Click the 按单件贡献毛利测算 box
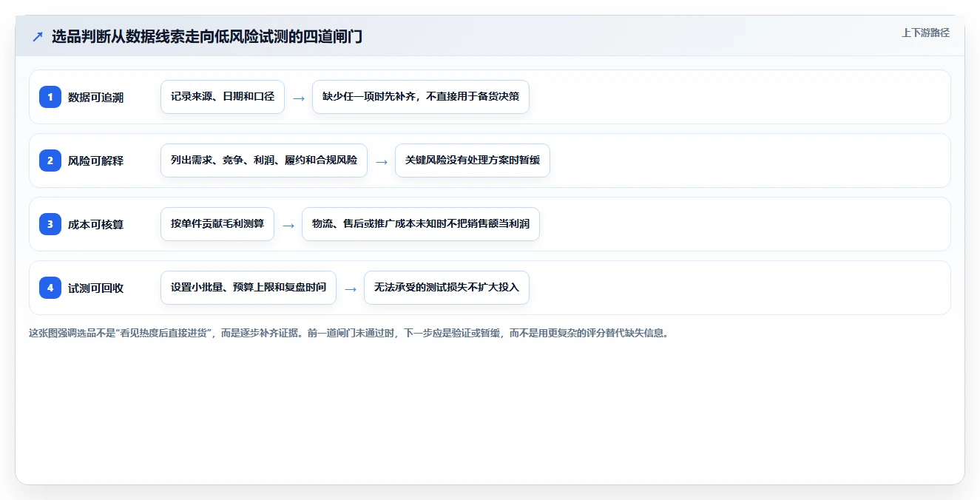The image size is (980, 500). [217, 224]
